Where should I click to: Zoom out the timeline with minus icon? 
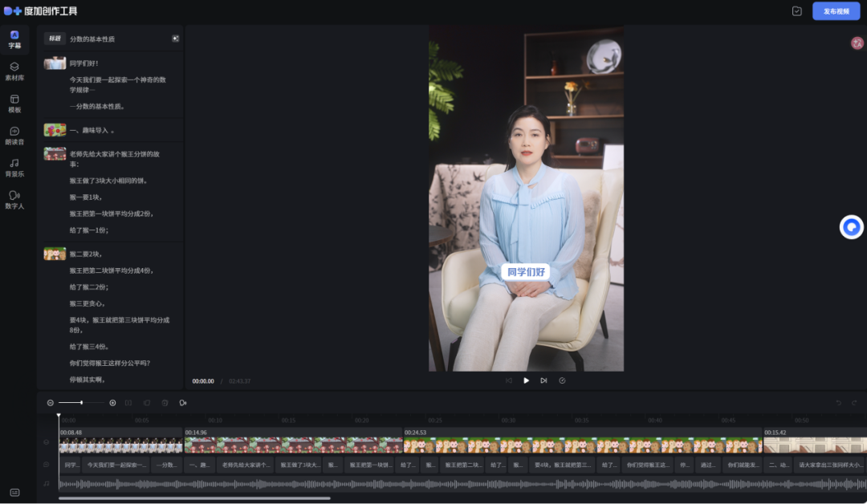click(x=51, y=403)
